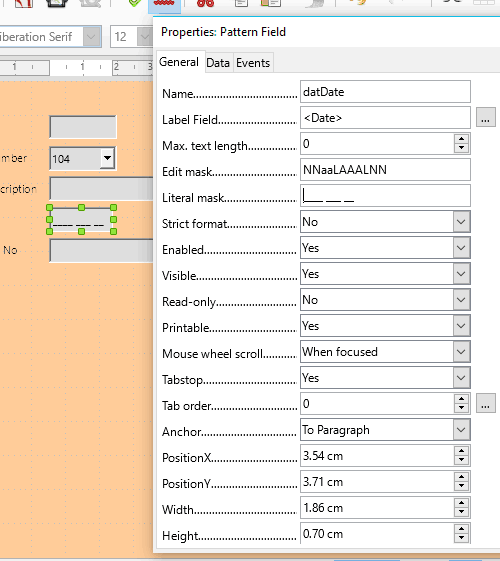Open Tab order ellipsis dialog button
The height and width of the screenshot is (561, 500).
point(486,403)
